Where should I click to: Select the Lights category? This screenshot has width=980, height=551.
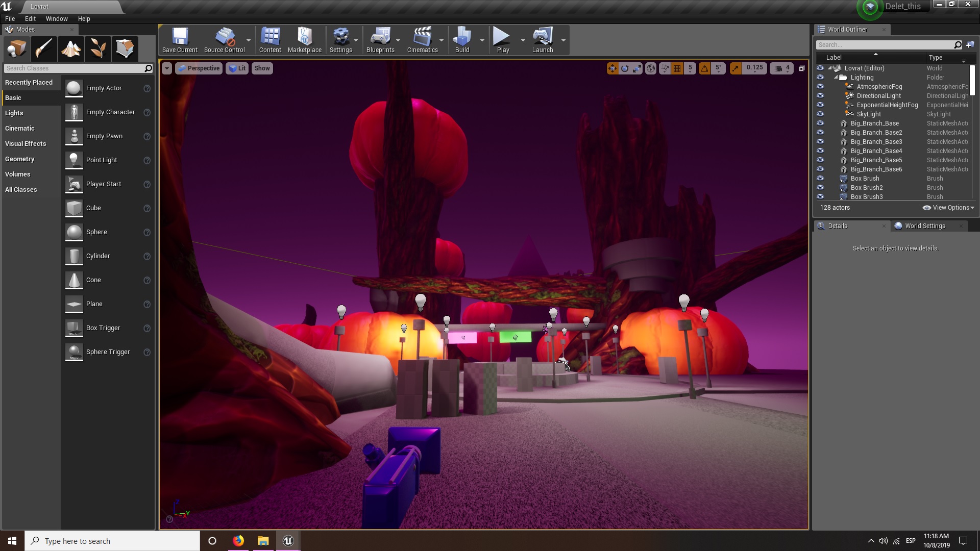pyautogui.click(x=14, y=113)
